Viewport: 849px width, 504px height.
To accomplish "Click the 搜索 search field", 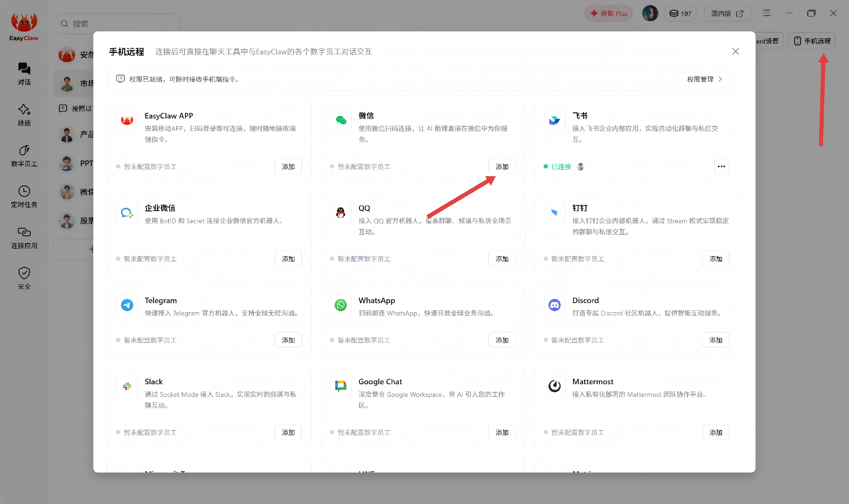I will click(x=117, y=24).
